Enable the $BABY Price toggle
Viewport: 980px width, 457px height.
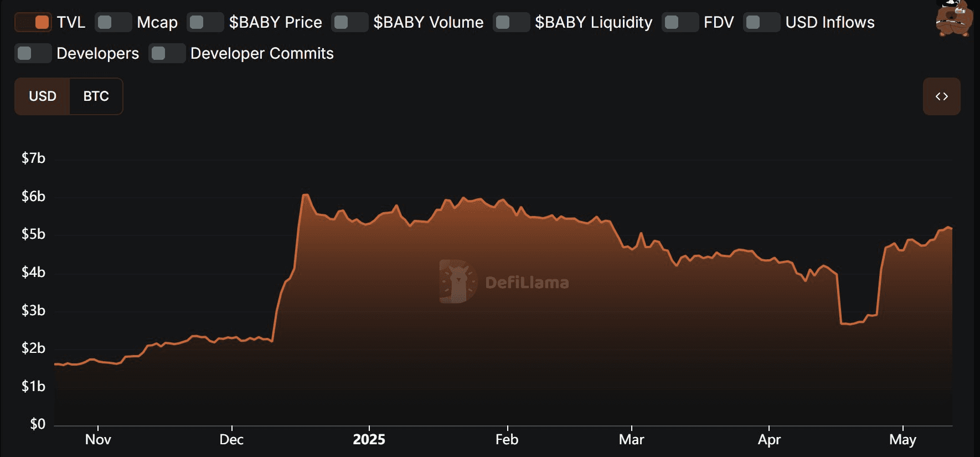click(205, 22)
